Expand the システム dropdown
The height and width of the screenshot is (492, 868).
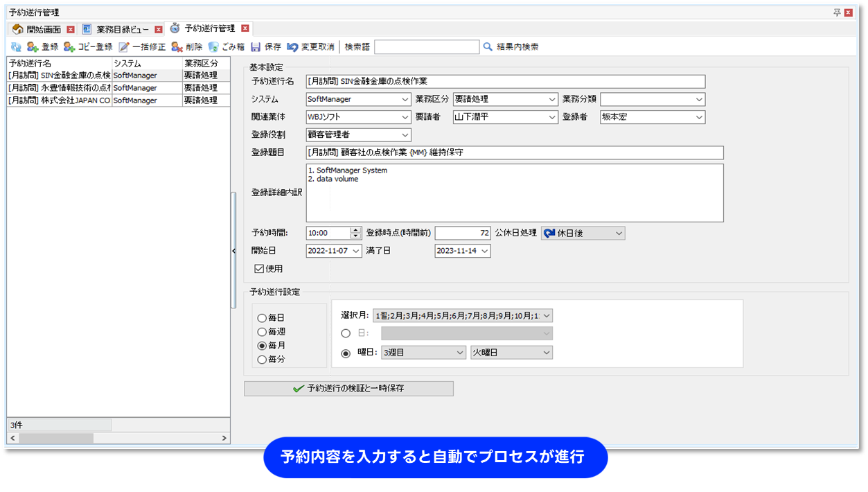click(405, 100)
